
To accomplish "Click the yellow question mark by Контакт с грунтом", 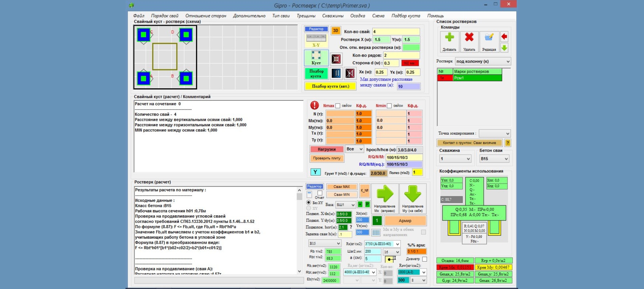I will pyautogui.click(x=508, y=143).
